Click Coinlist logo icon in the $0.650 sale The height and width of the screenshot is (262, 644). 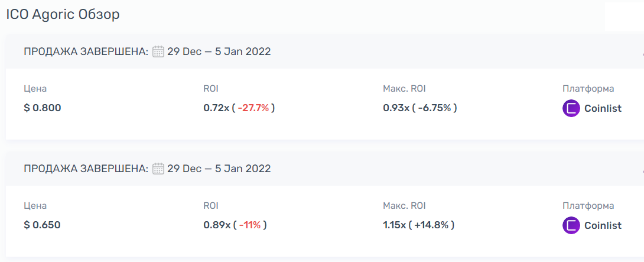tap(571, 225)
